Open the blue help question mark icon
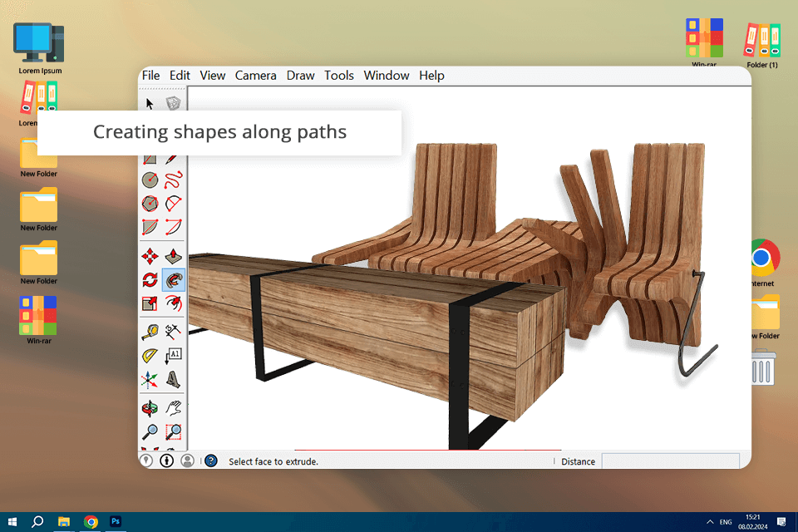Image resolution: width=798 pixels, height=532 pixels. click(210, 461)
